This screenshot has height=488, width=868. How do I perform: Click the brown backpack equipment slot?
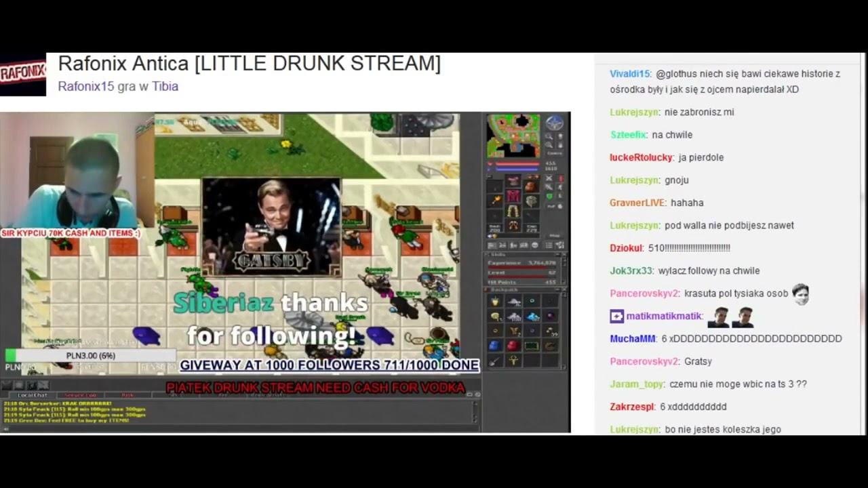click(x=532, y=186)
